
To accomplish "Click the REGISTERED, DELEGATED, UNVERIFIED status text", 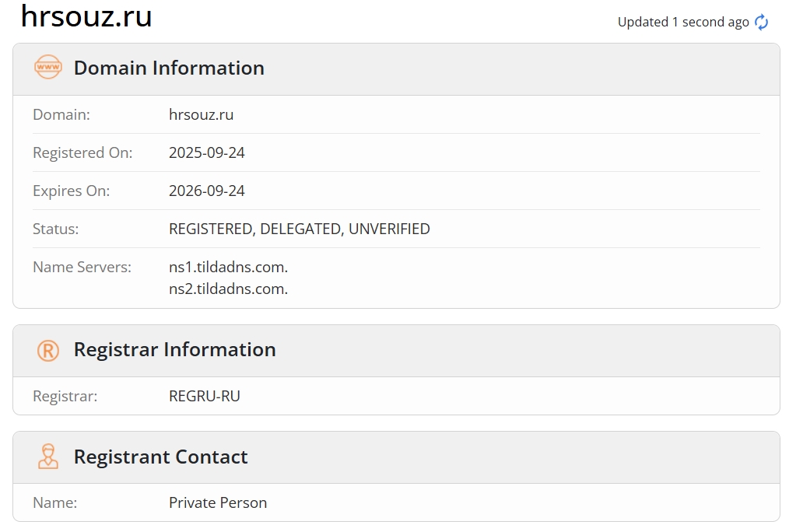I will [x=299, y=229].
